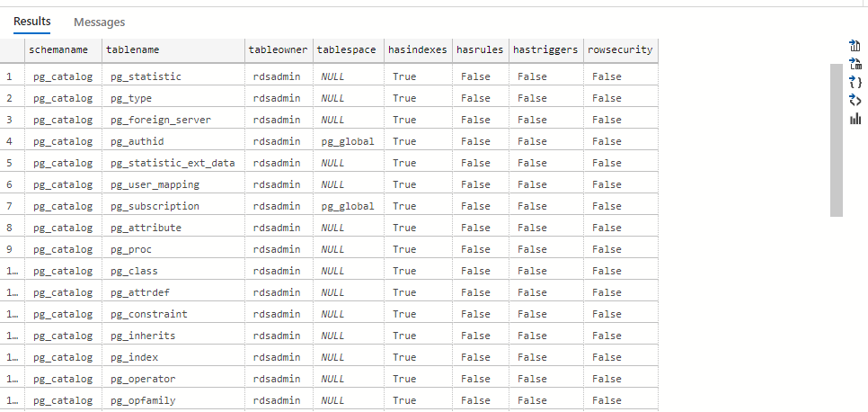Select the pg_statistic table name cell
Screen dimensions: 868x412
click(x=146, y=76)
